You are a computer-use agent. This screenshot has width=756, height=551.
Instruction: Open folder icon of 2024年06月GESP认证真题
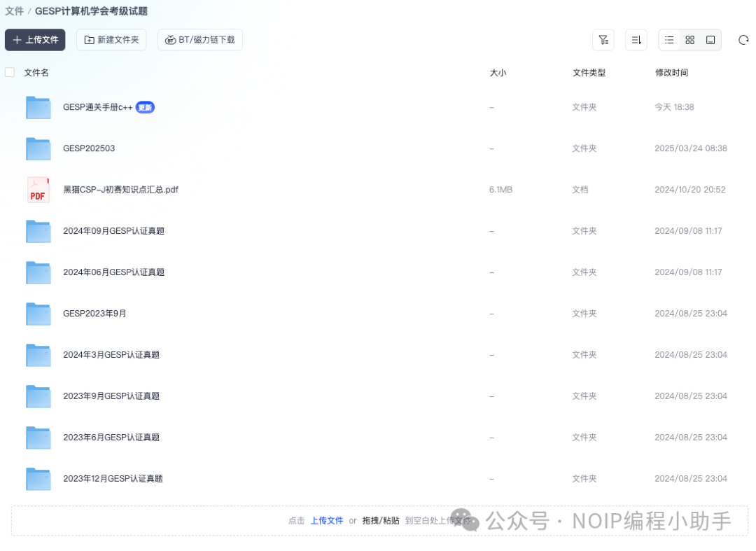(38, 272)
